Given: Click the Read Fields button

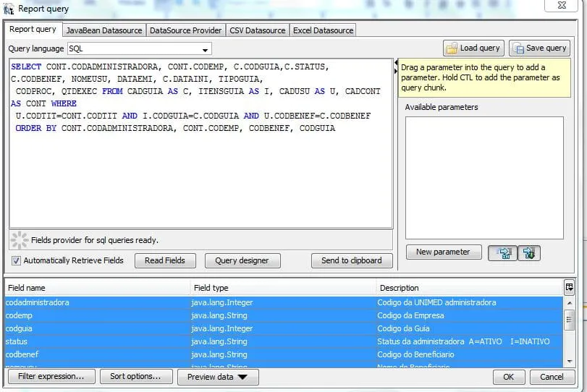Looking at the screenshot, I should point(165,260).
